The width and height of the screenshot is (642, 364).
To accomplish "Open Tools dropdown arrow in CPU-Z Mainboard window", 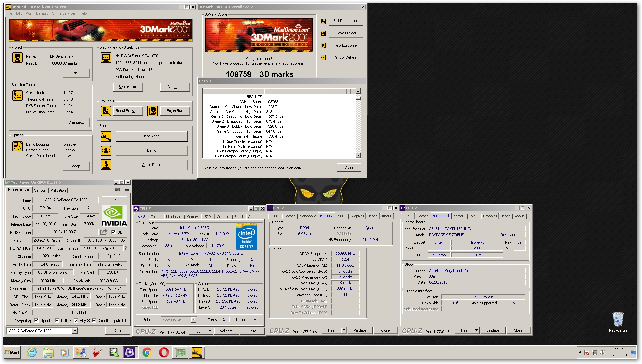I will pos(476,330).
